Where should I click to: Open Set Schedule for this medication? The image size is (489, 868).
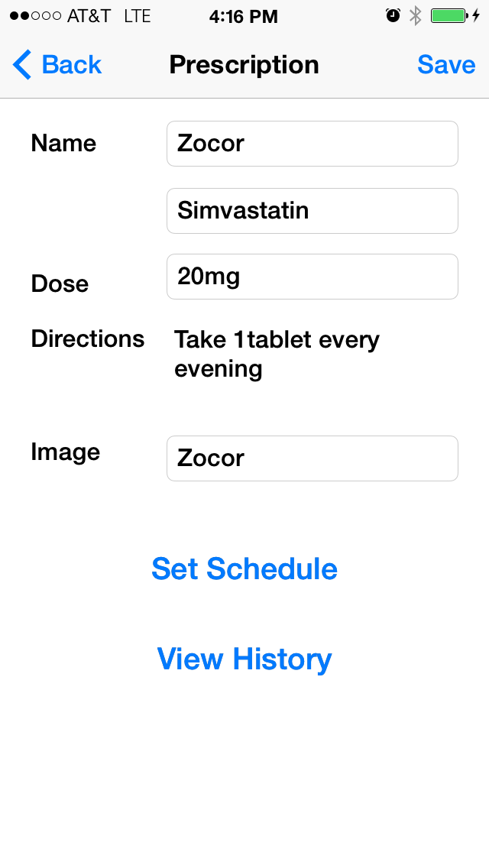tap(244, 568)
